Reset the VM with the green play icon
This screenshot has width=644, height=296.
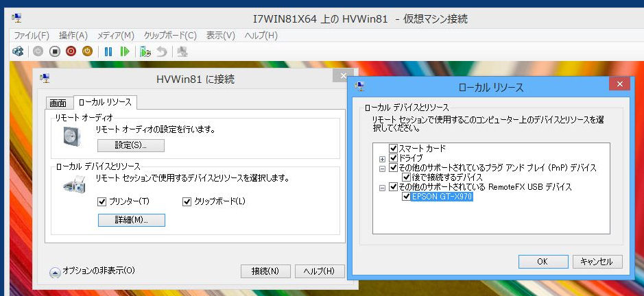point(124,51)
